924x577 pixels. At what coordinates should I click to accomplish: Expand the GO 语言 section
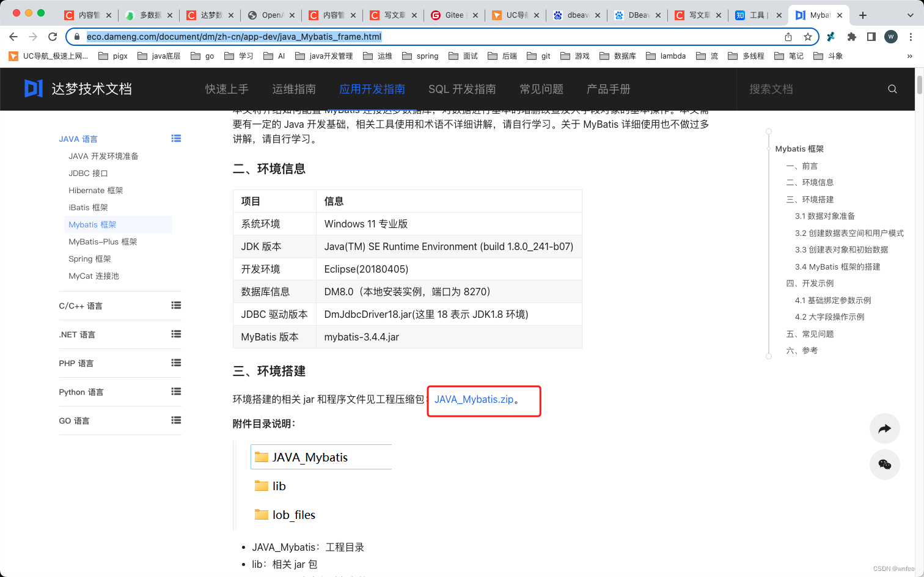pyautogui.click(x=176, y=421)
